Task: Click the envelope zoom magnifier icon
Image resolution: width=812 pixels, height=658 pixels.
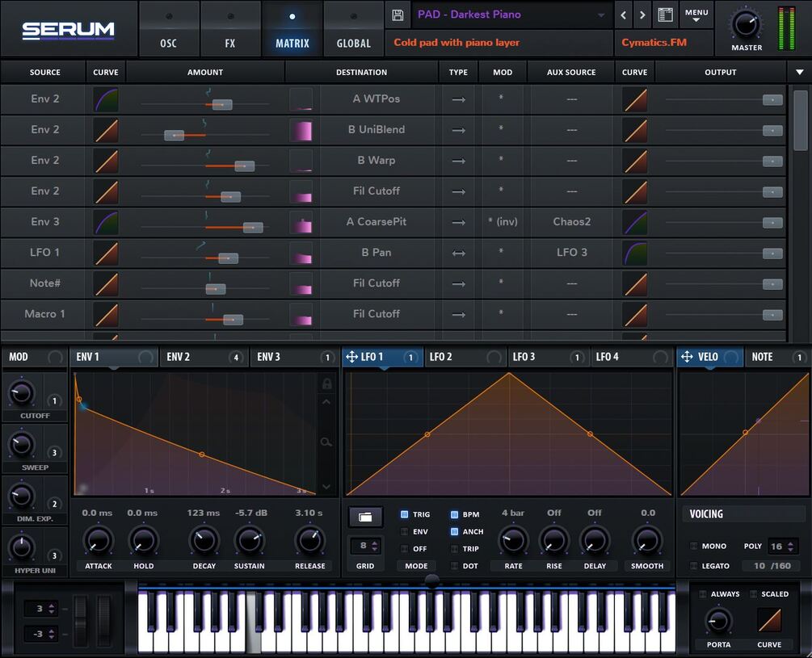Action: pyautogui.click(x=326, y=442)
